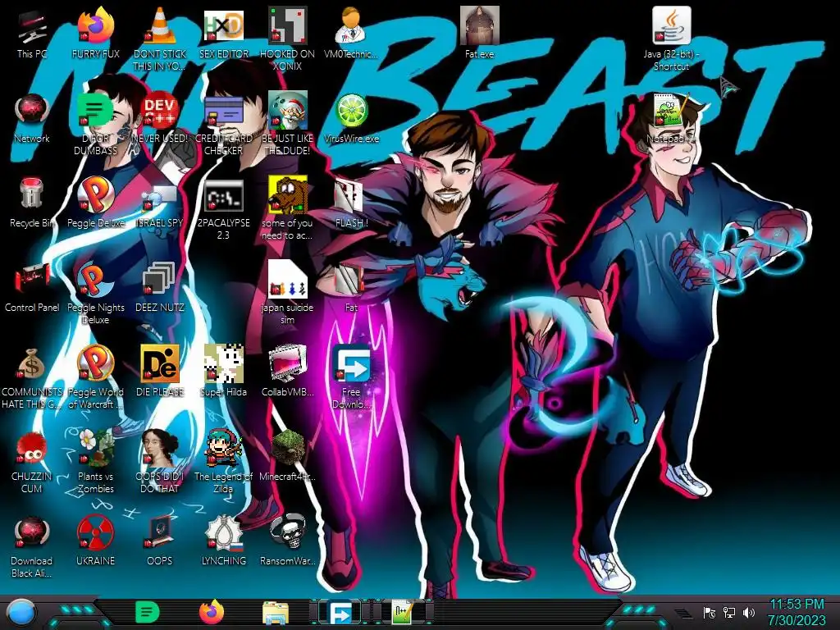Open the Peggle Deluxe shortcut
840x630 pixels.
96,194
